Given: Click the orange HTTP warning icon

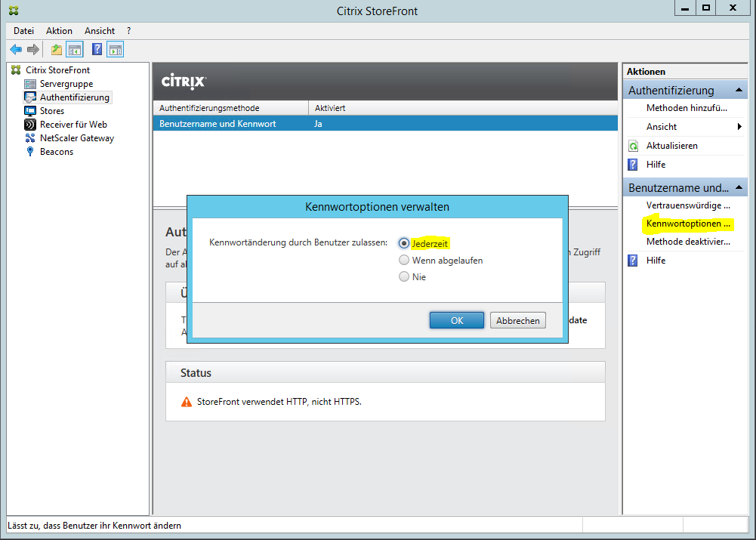Looking at the screenshot, I should click(x=186, y=402).
